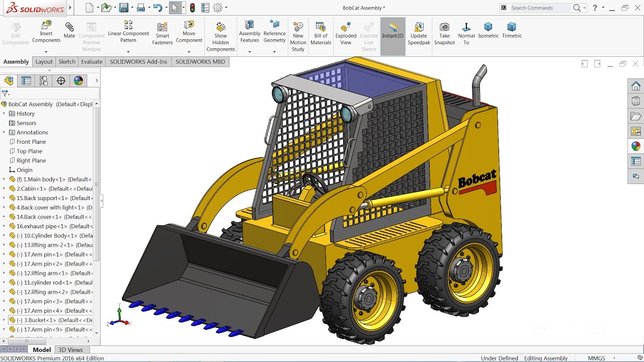Click Update Speedpak
The image size is (644, 362).
click(419, 33)
